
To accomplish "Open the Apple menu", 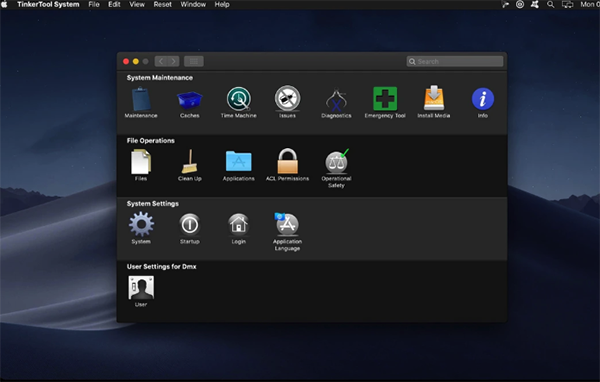I will [4, 5].
